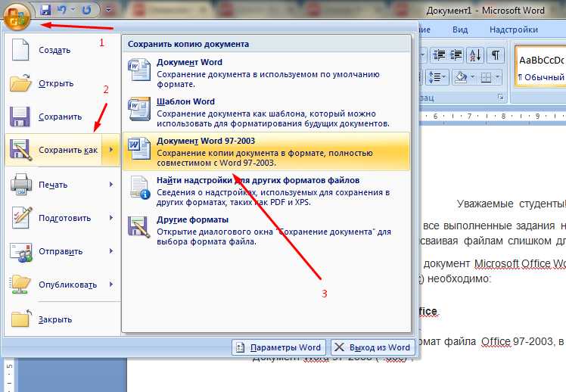566x392 pixels.
Task: Save as Шаблон Word template
Action: (x=266, y=112)
